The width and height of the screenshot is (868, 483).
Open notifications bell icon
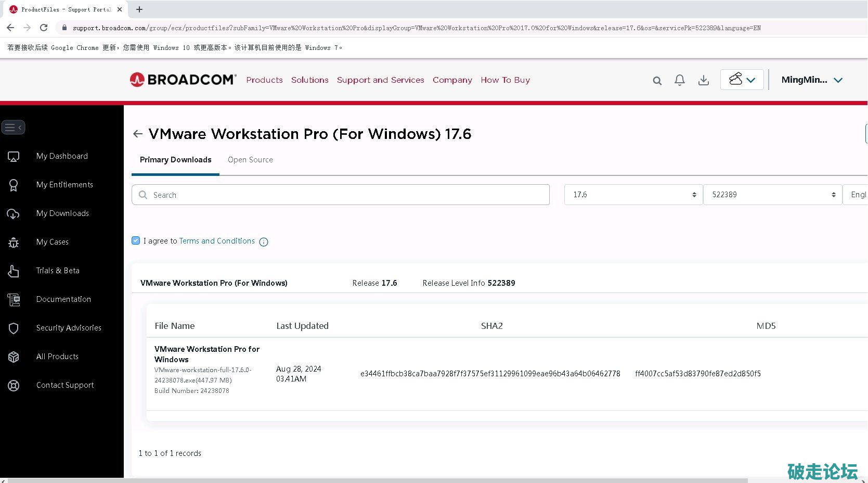[x=679, y=80]
